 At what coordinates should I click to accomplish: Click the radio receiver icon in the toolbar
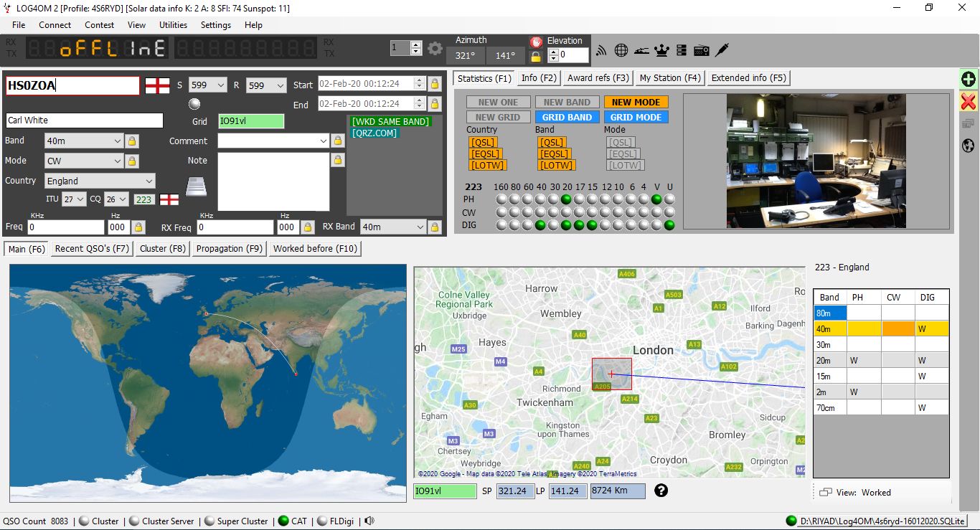tap(702, 50)
